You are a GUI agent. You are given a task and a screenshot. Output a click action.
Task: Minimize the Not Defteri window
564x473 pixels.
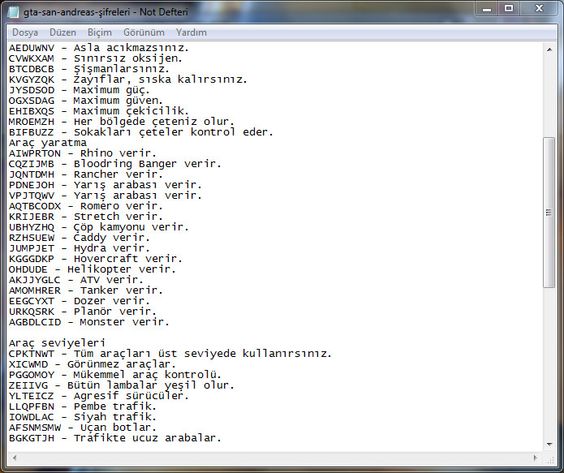click(487, 8)
